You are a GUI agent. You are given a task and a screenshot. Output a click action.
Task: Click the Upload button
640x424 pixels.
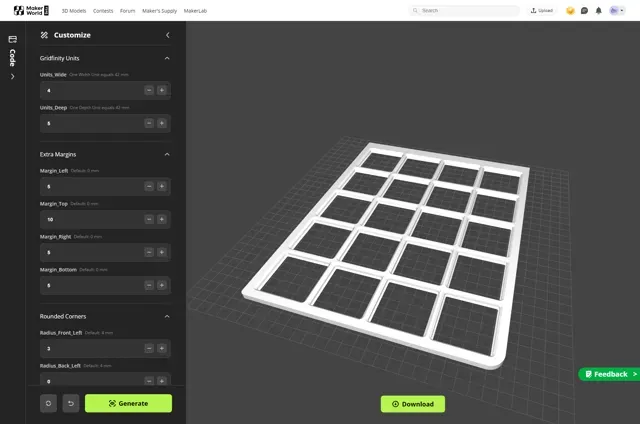pos(542,11)
